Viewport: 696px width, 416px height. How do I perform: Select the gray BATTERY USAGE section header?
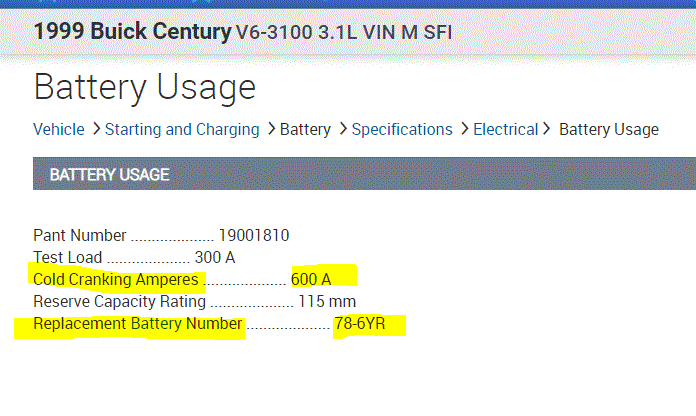tap(109, 175)
